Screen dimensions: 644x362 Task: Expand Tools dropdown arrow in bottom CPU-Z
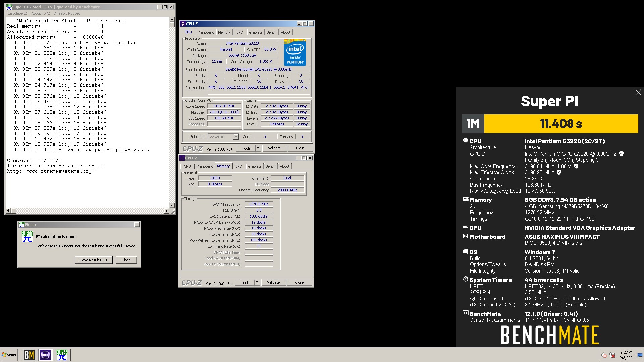(x=257, y=282)
